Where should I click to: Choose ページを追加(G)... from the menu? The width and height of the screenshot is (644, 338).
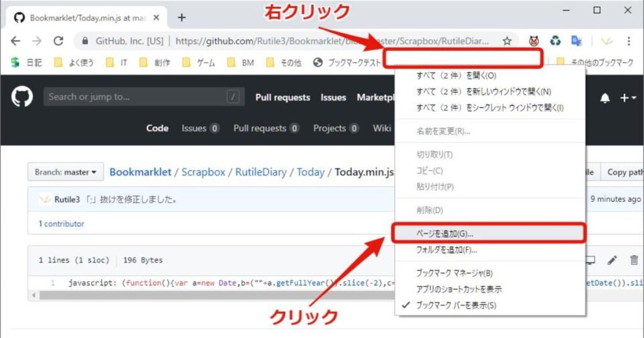pos(490,234)
